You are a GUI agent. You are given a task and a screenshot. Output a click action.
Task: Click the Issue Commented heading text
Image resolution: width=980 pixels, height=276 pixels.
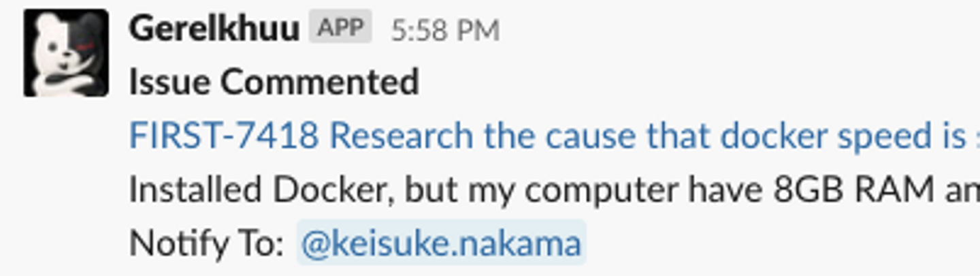(x=274, y=82)
